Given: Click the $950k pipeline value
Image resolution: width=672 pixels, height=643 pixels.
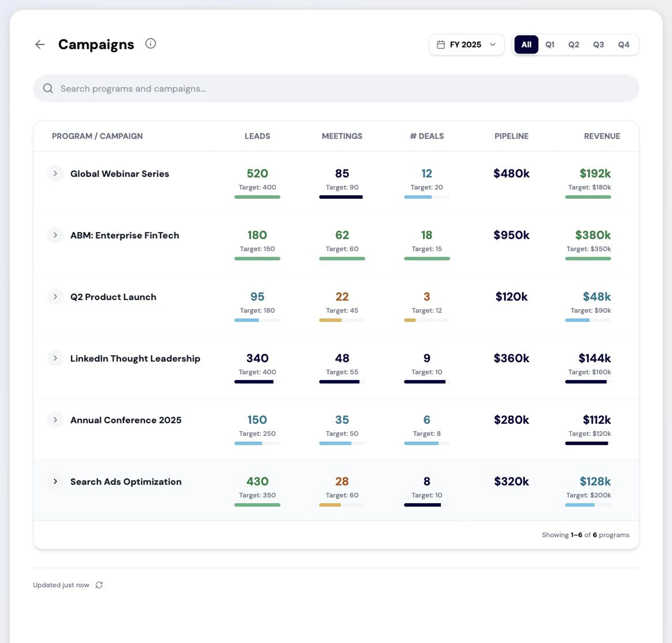Looking at the screenshot, I should tap(511, 235).
